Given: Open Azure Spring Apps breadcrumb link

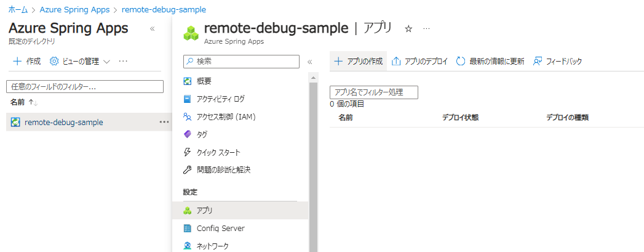Looking at the screenshot, I should point(75,9).
